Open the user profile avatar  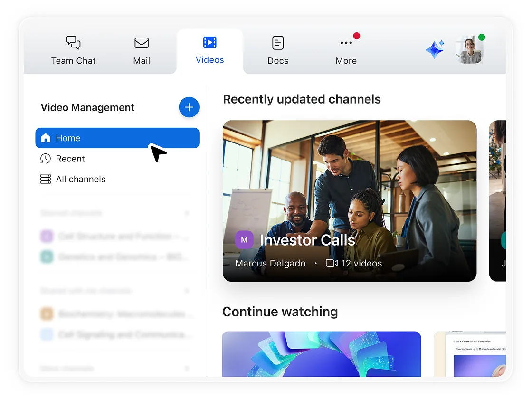click(469, 50)
